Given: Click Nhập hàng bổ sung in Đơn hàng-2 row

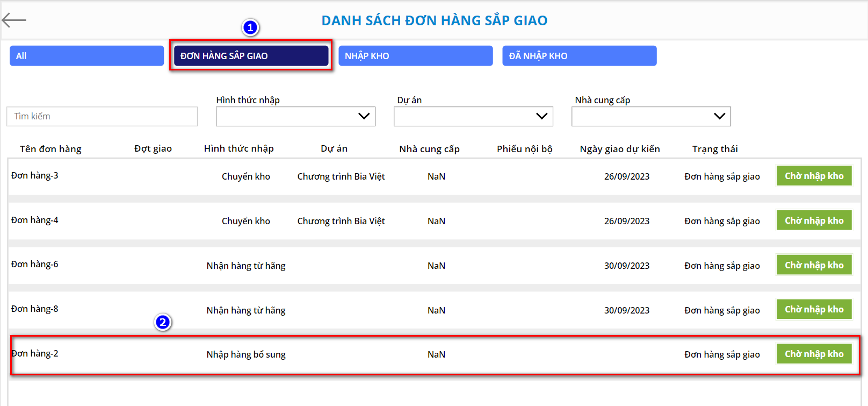Looking at the screenshot, I should click(x=246, y=354).
